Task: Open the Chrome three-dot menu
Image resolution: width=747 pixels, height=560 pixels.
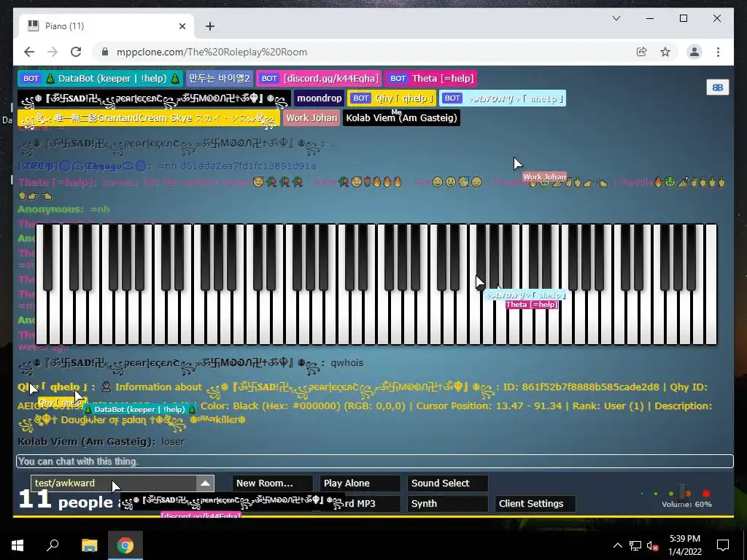Action: click(x=718, y=52)
